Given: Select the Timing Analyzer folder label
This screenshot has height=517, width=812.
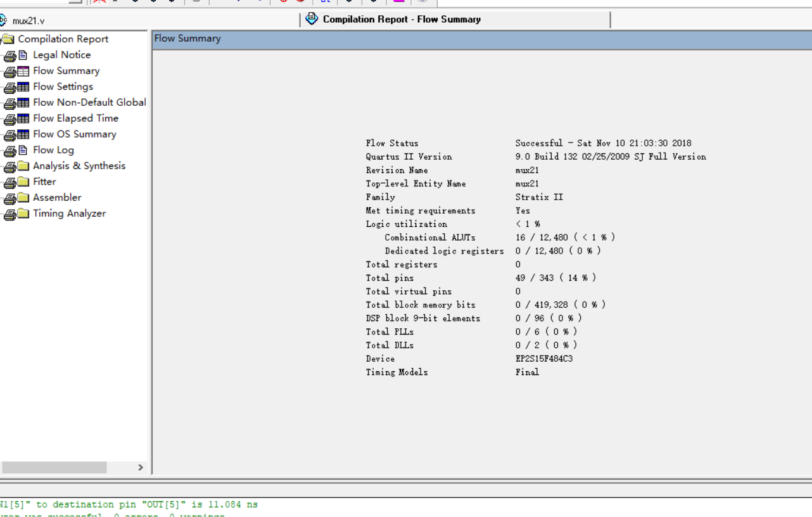Looking at the screenshot, I should 69,214.
